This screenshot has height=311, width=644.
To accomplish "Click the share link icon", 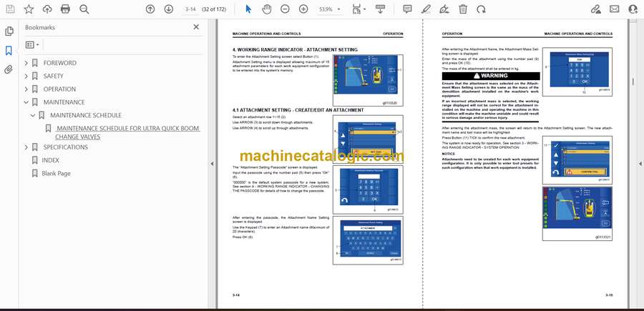I will pyautogui.click(x=595, y=9).
